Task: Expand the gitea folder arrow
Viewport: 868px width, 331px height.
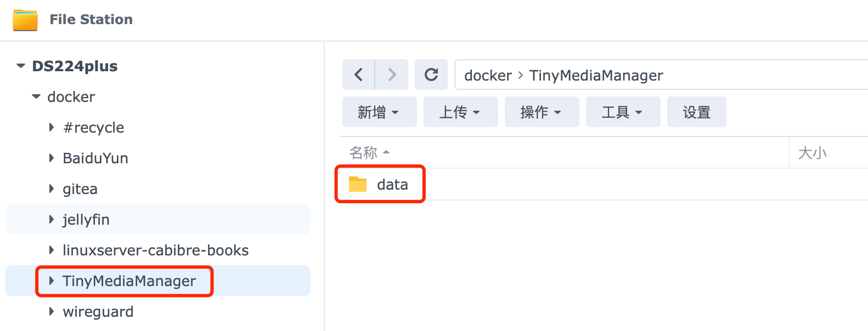Action: click(52, 189)
